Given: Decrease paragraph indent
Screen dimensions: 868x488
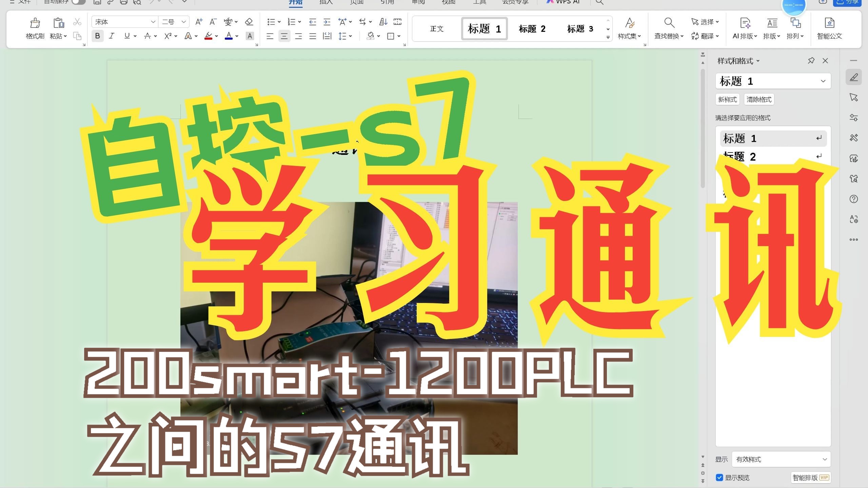Looking at the screenshot, I should point(313,22).
